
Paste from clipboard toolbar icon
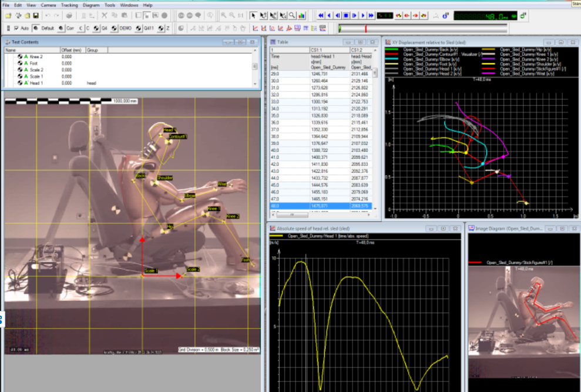(125, 16)
